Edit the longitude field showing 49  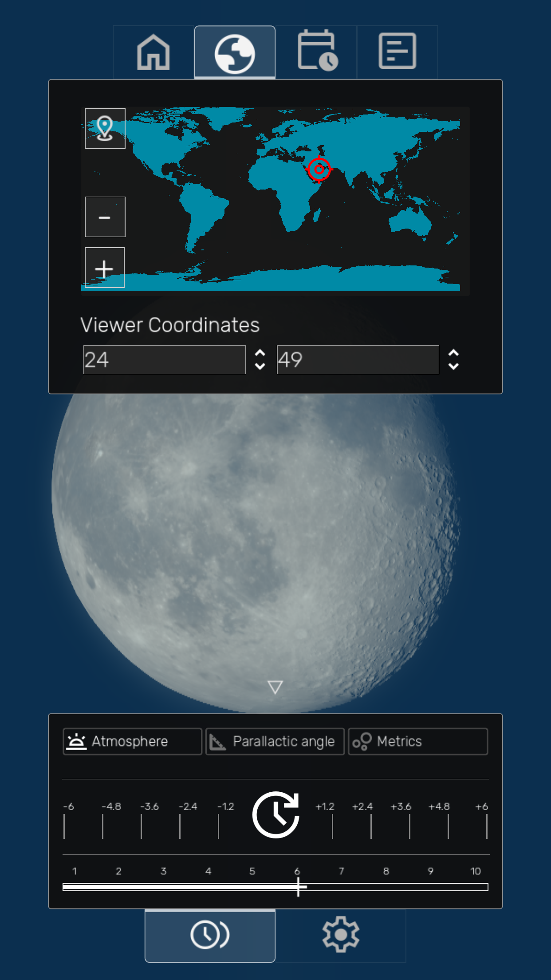click(358, 360)
